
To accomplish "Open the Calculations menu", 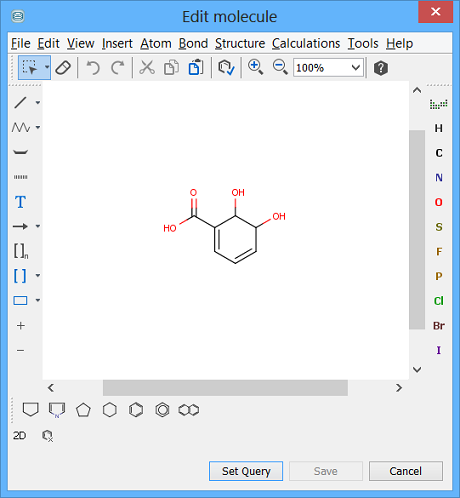I will 306,44.
